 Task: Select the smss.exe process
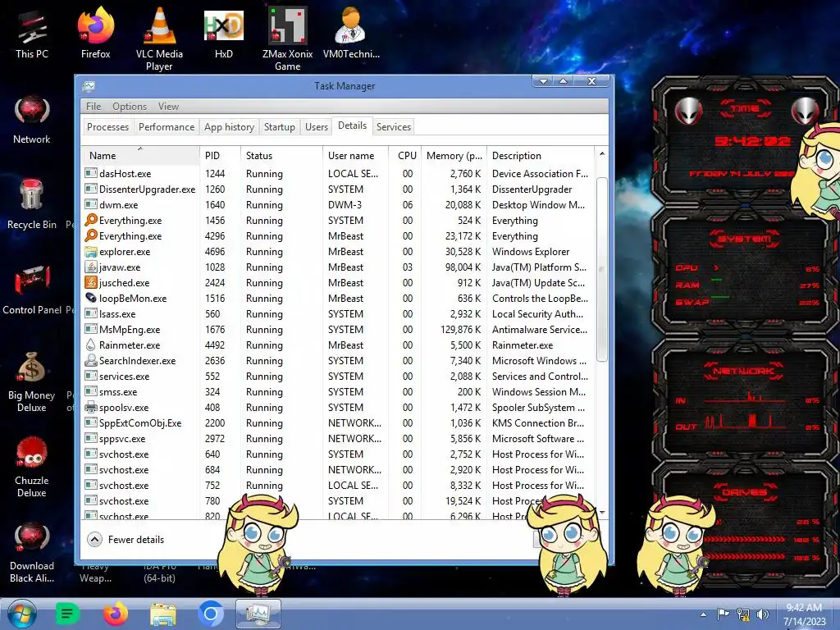[x=338, y=391]
